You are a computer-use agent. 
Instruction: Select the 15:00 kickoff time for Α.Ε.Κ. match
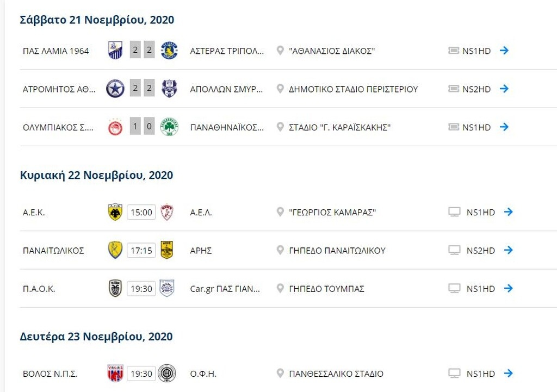click(x=141, y=212)
